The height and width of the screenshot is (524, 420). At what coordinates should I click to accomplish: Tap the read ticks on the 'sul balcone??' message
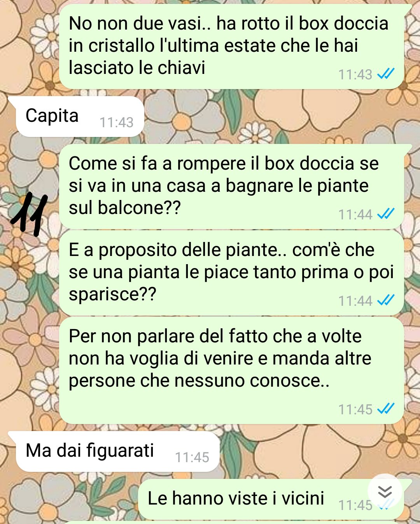click(x=386, y=214)
